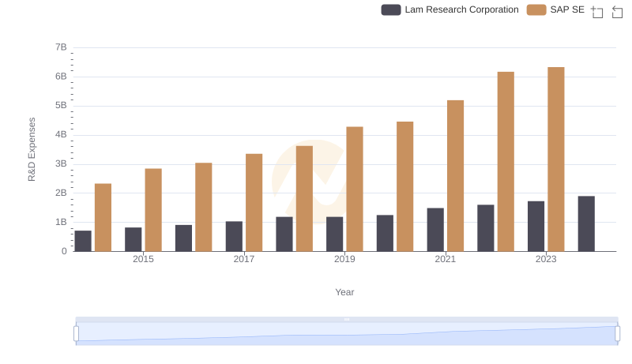Click Lam Research bar for 2019
The width and height of the screenshot is (632, 364).
click(334, 235)
